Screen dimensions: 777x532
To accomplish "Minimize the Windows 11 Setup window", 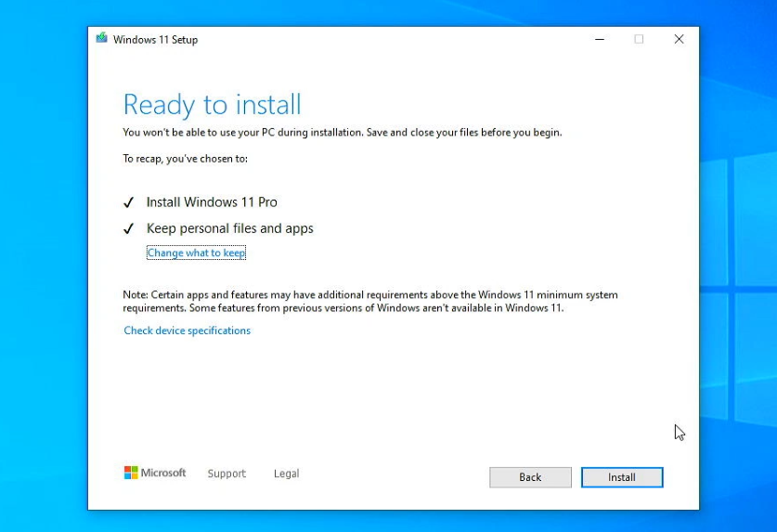I will 600,39.
